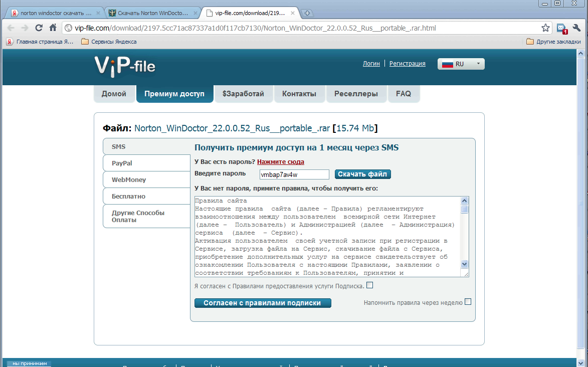Select the PayPal payment option
588x367 pixels.
(x=147, y=163)
